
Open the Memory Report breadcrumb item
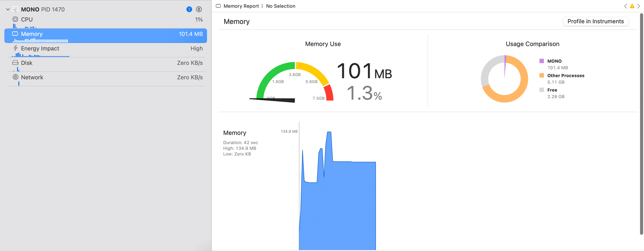pos(241,6)
